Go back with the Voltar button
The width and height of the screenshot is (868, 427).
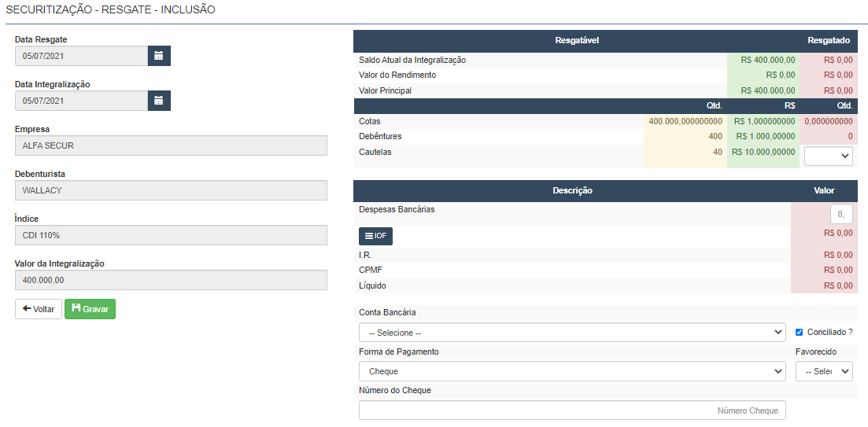tap(39, 309)
